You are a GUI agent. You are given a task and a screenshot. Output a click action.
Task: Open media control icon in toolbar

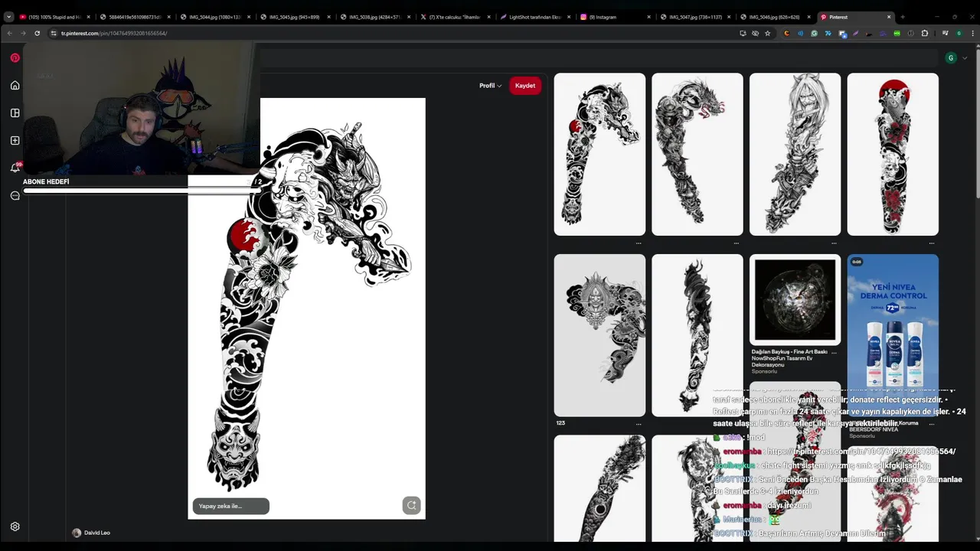click(x=946, y=33)
